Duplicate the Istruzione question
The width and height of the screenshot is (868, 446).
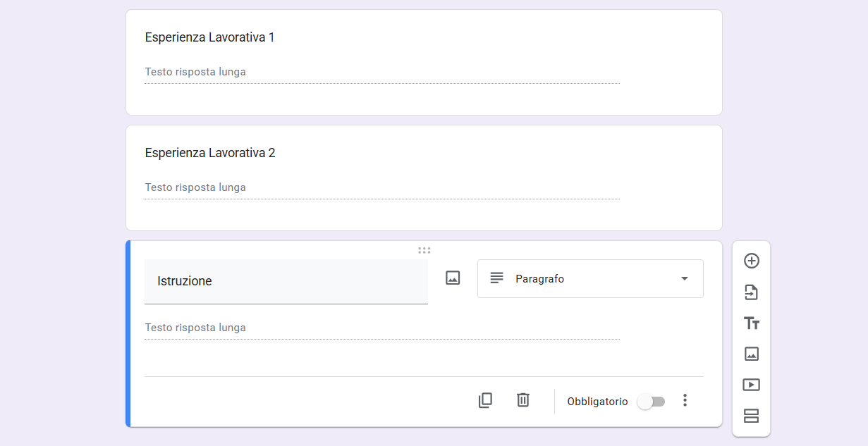(485, 399)
